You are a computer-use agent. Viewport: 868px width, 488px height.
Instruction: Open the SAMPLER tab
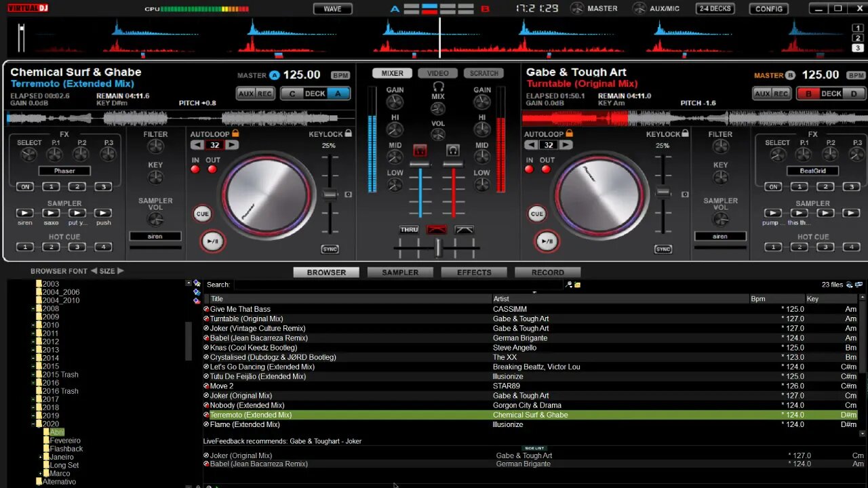[400, 272]
